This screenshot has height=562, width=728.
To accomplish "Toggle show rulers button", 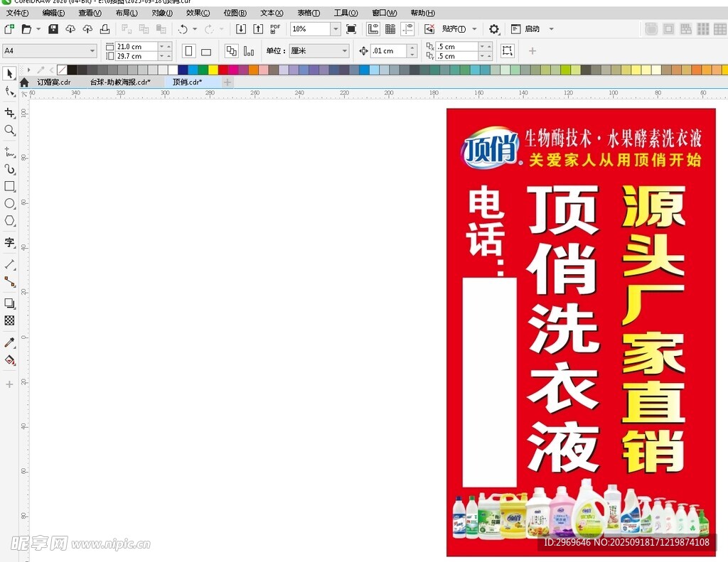I will coord(373,29).
